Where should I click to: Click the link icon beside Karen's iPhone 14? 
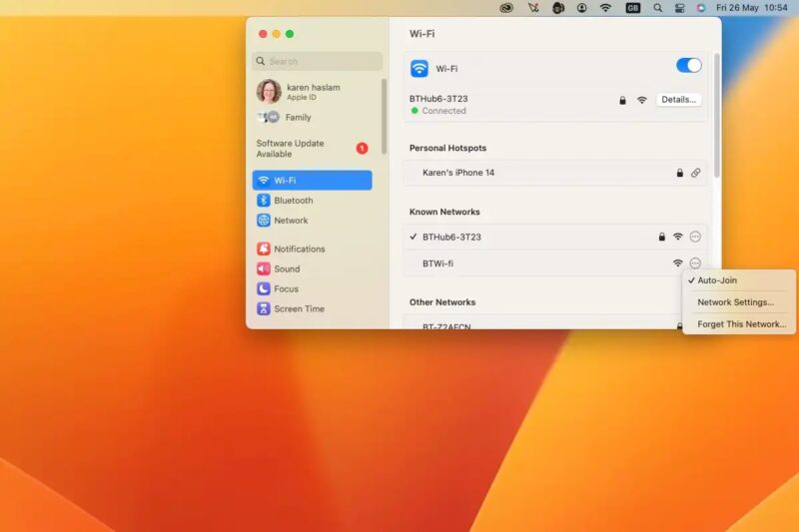[x=696, y=173]
